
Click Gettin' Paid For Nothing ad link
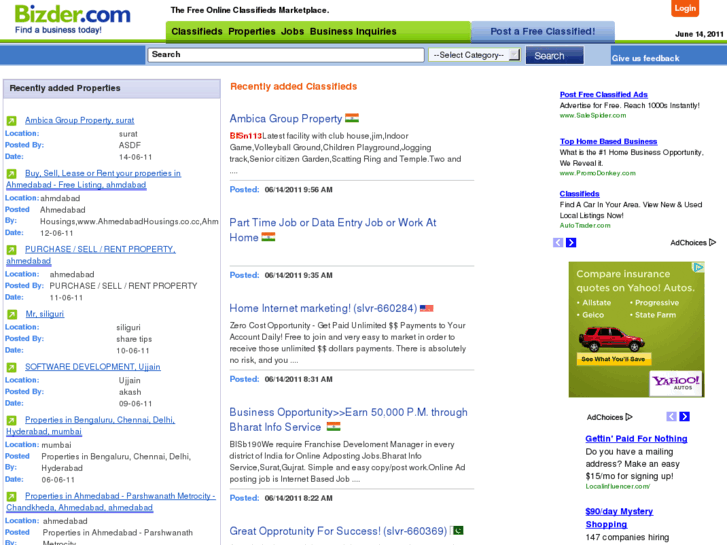[x=636, y=439]
